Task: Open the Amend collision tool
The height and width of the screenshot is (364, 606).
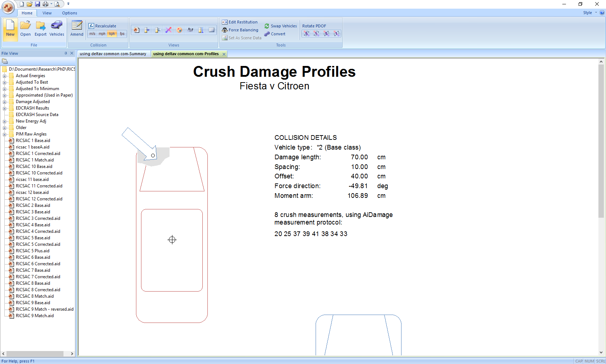Action: tap(76, 28)
